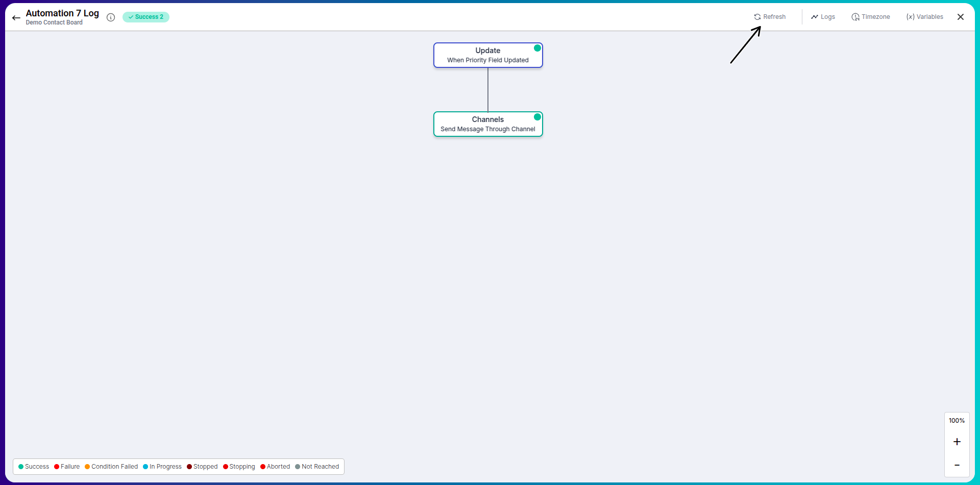Viewport: 980px width, 485px height.
Task: Click the Stopping legend entry
Action: point(239,467)
